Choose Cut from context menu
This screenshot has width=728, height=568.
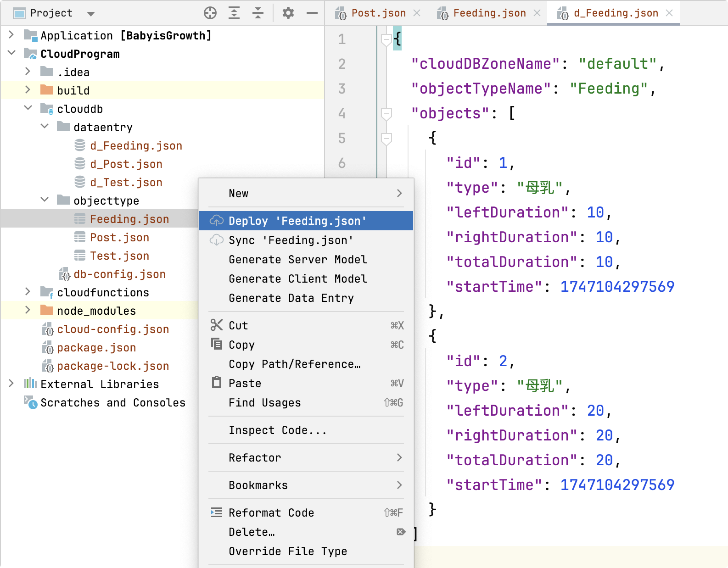click(x=306, y=325)
